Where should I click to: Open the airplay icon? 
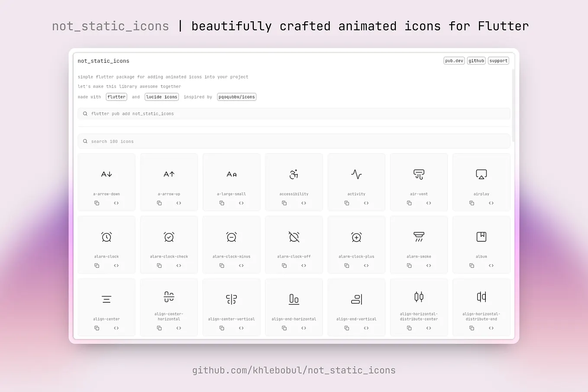click(x=481, y=182)
